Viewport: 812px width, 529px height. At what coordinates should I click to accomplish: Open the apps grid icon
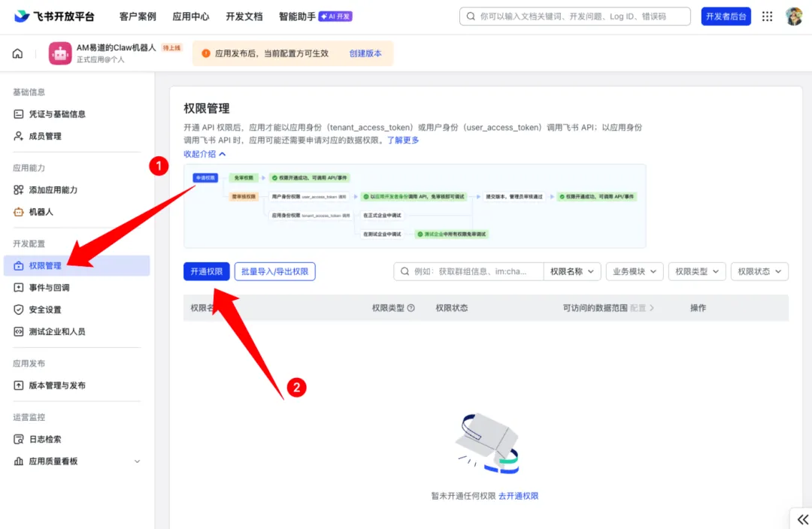(x=767, y=17)
